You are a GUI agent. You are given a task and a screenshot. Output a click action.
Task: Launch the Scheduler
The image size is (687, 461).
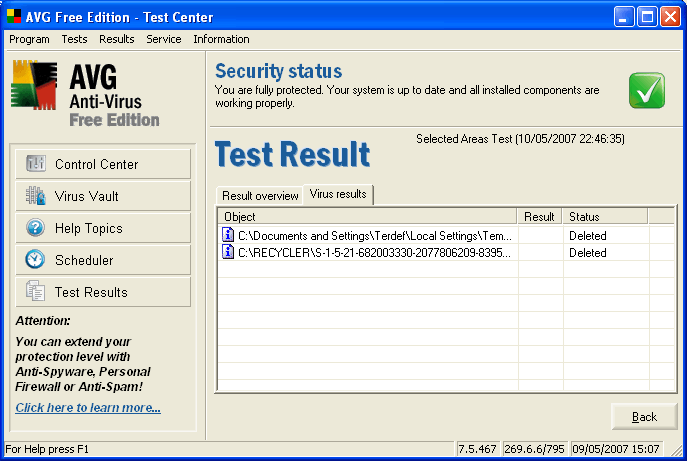coord(103,260)
